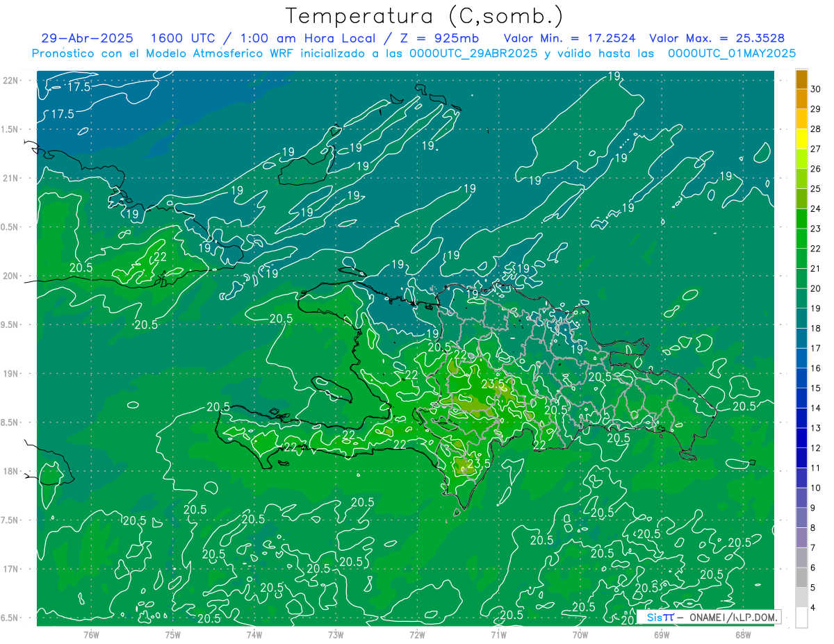Select the date text '29-Abr-2025'
834x644 pixels.
pos(88,39)
